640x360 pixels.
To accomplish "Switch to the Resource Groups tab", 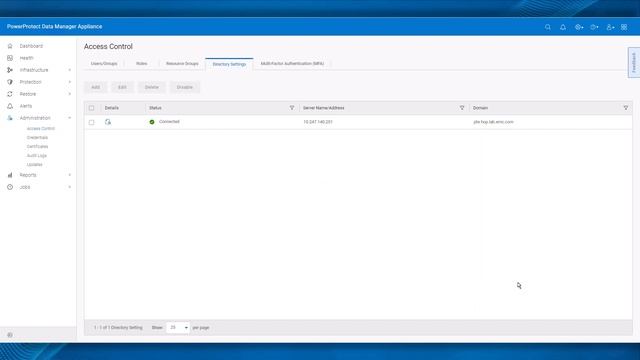I will 182,64.
